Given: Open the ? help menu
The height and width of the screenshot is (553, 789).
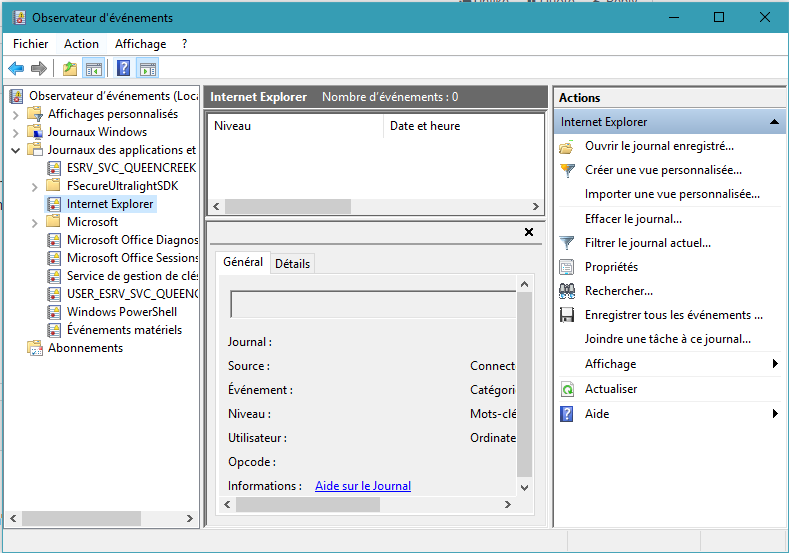Looking at the screenshot, I should [x=185, y=44].
